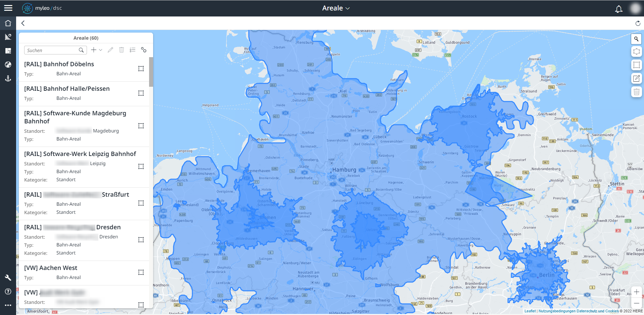Zoom in on the map
Viewport: 644px width, 315px height.
(636, 292)
